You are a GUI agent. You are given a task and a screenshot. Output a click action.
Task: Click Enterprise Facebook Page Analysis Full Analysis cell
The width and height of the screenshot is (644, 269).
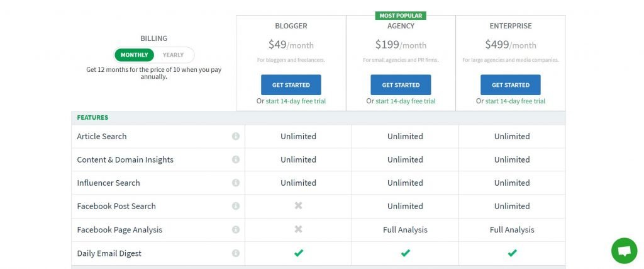(x=512, y=229)
